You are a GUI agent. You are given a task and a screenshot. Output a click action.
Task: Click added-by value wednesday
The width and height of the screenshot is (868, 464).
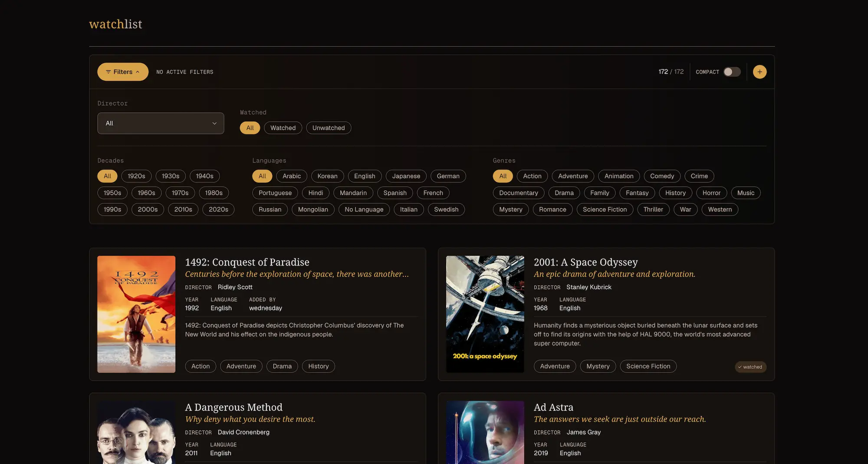[x=266, y=308]
